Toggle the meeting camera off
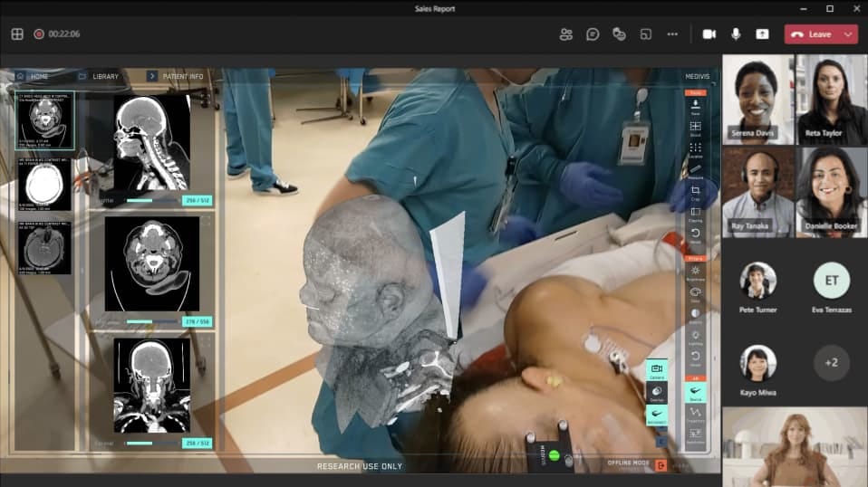This screenshot has height=487, width=868. click(x=709, y=34)
